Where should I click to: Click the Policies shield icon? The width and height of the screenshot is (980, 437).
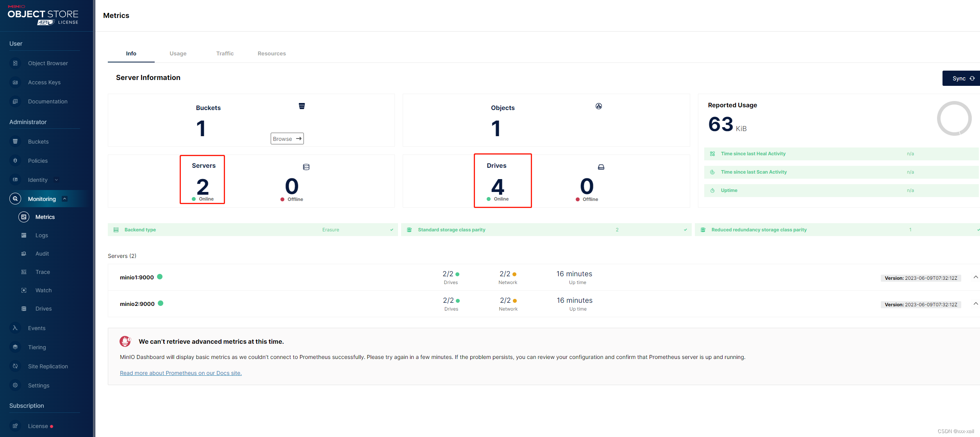coord(15,160)
